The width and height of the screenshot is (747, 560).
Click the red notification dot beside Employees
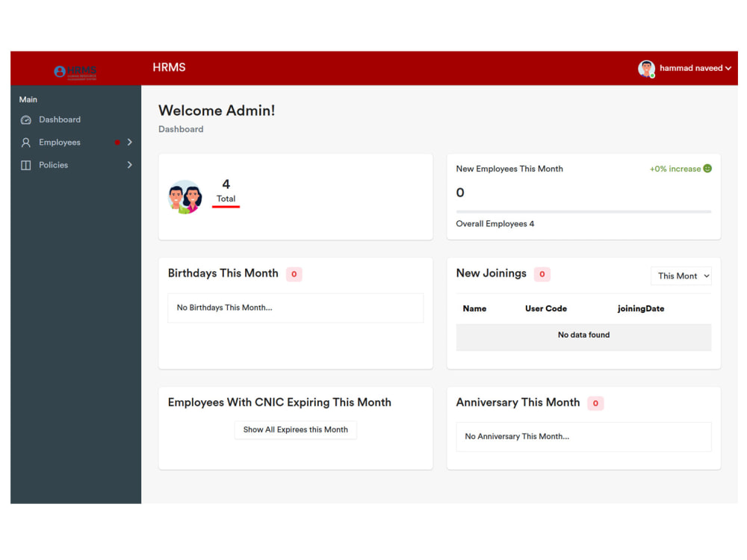117,143
